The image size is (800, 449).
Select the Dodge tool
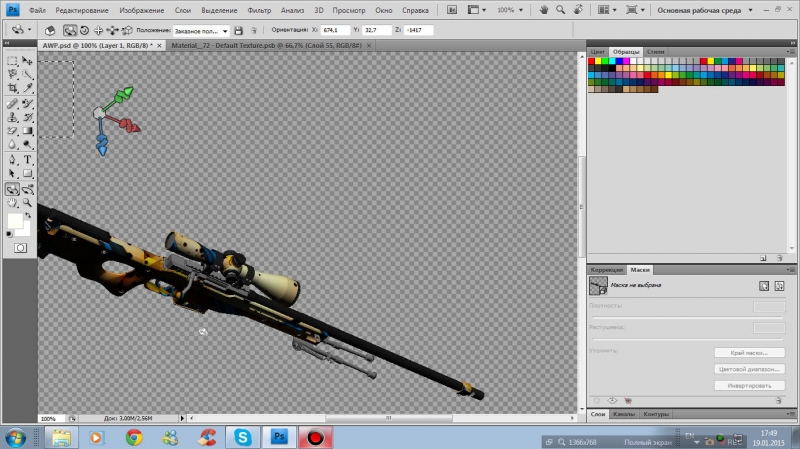click(x=27, y=145)
